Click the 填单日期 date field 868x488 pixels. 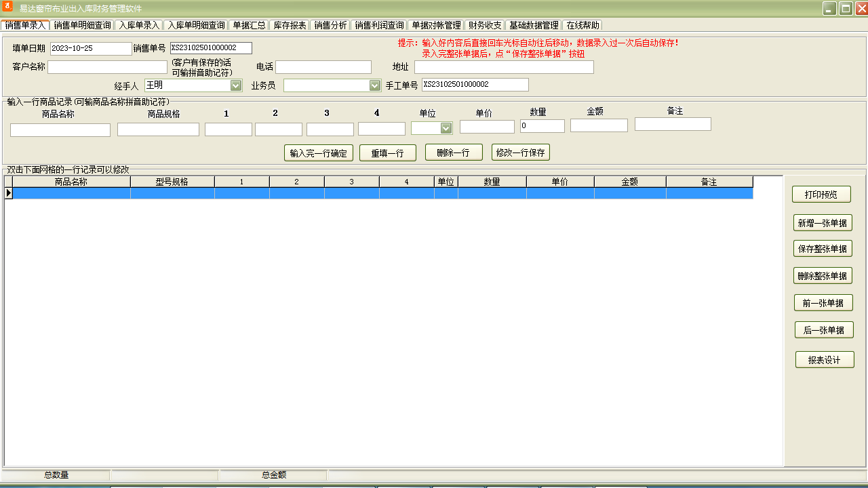point(91,48)
